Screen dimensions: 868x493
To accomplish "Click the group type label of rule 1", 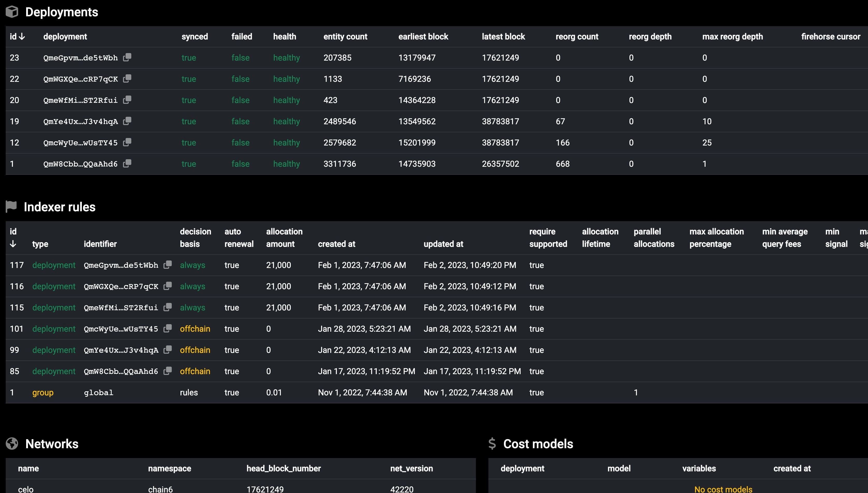I will tap(43, 393).
